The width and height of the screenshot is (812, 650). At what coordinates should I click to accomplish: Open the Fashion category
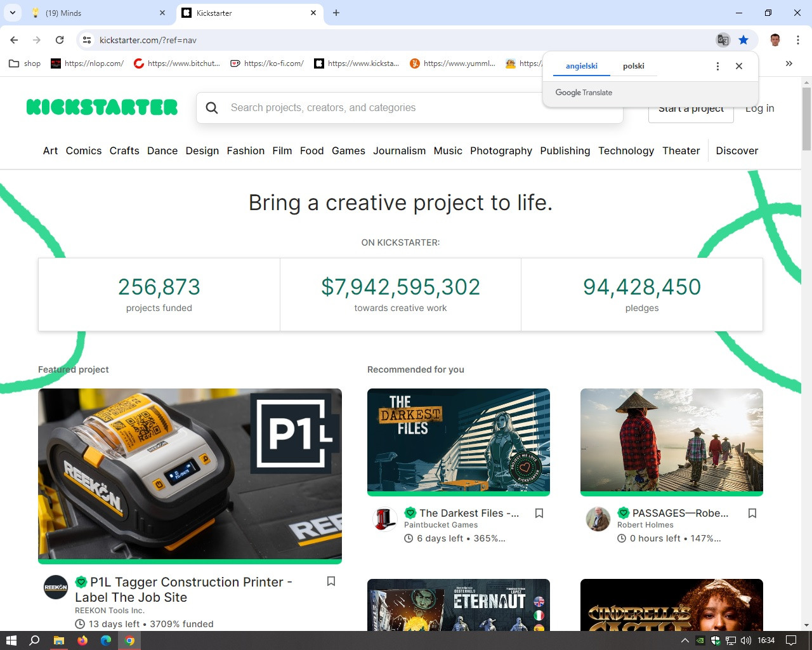(246, 150)
